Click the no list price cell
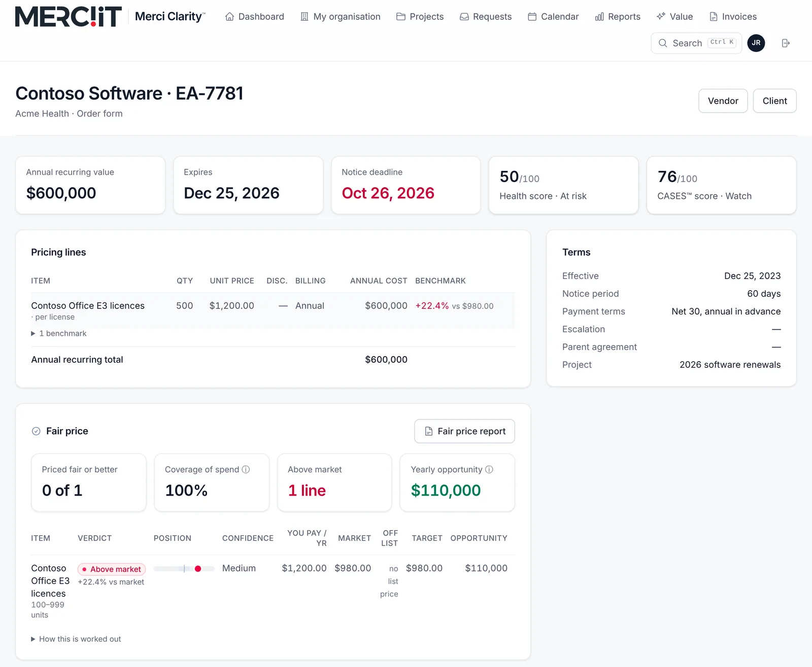The width and height of the screenshot is (812, 667). 389,581
